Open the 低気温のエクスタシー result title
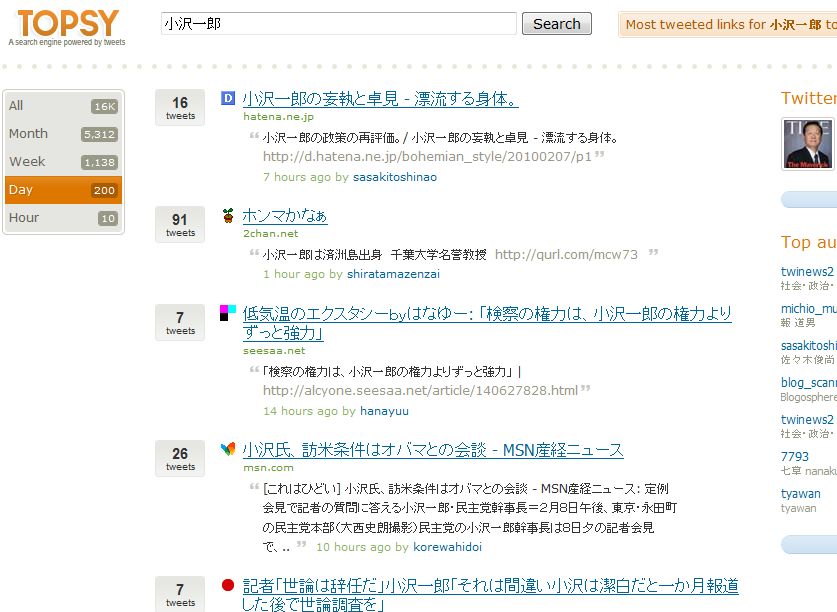The image size is (837, 612). point(487,323)
